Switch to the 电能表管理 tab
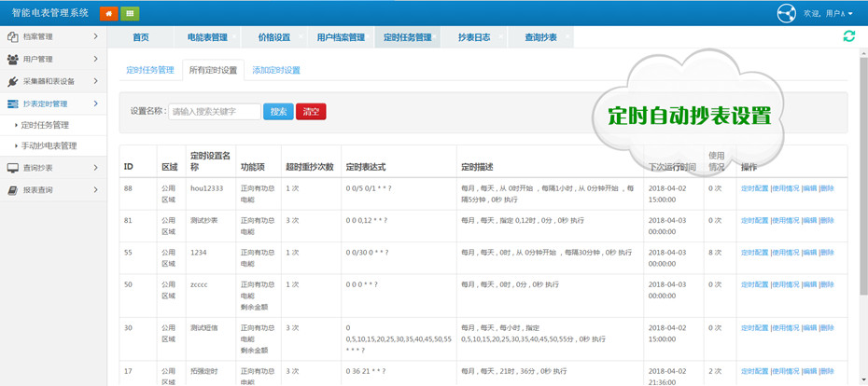The height and width of the screenshot is (386, 868). pos(207,37)
